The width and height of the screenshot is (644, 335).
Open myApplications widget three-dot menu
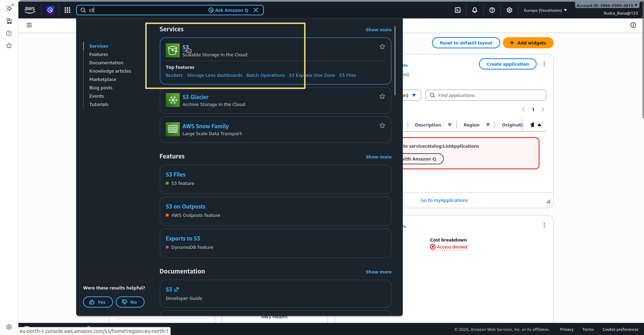pyautogui.click(x=544, y=64)
